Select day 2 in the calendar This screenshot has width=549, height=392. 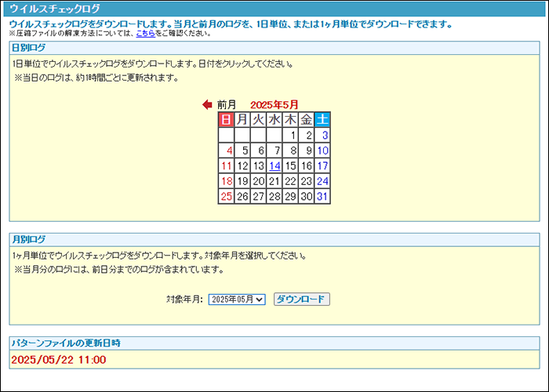[x=307, y=135]
